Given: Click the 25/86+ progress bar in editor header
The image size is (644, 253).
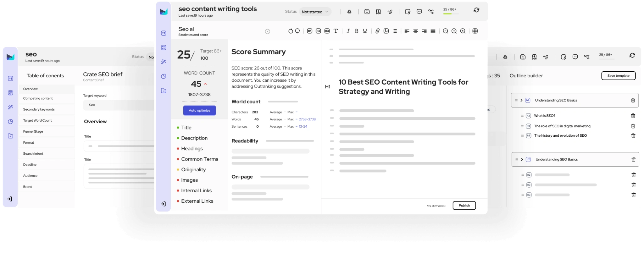Looking at the screenshot, I should pyautogui.click(x=451, y=14).
